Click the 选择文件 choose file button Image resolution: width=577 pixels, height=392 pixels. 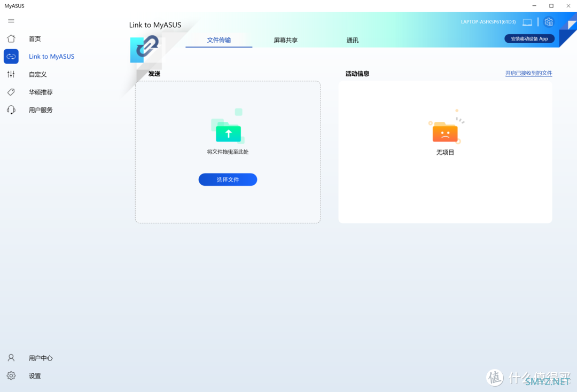[228, 179]
